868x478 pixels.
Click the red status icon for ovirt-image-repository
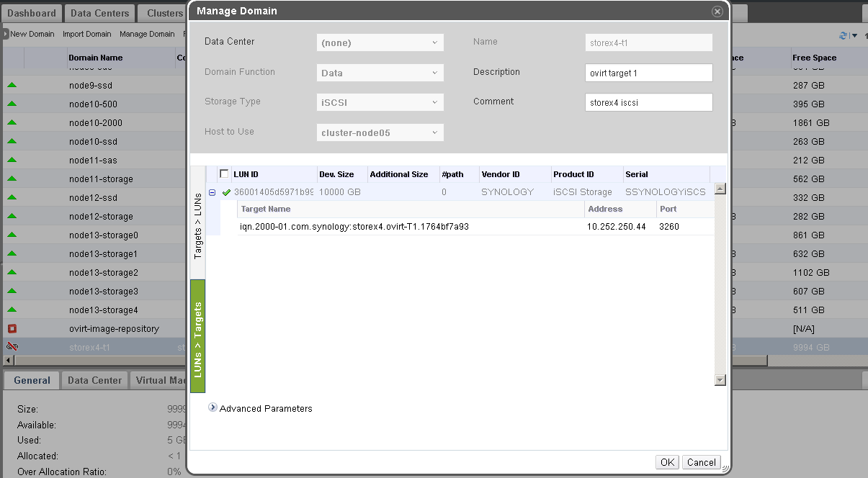pyautogui.click(x=12, y=329)
